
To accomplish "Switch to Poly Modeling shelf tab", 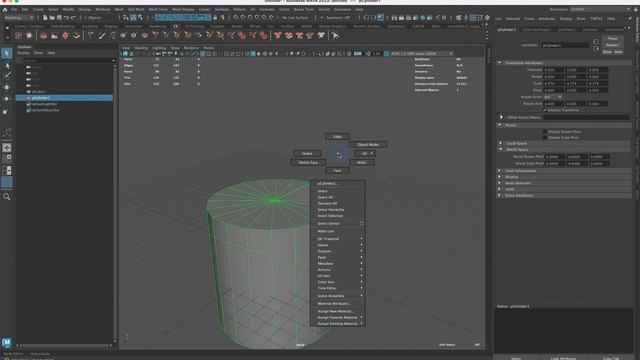I will click(x=63, y=27).
